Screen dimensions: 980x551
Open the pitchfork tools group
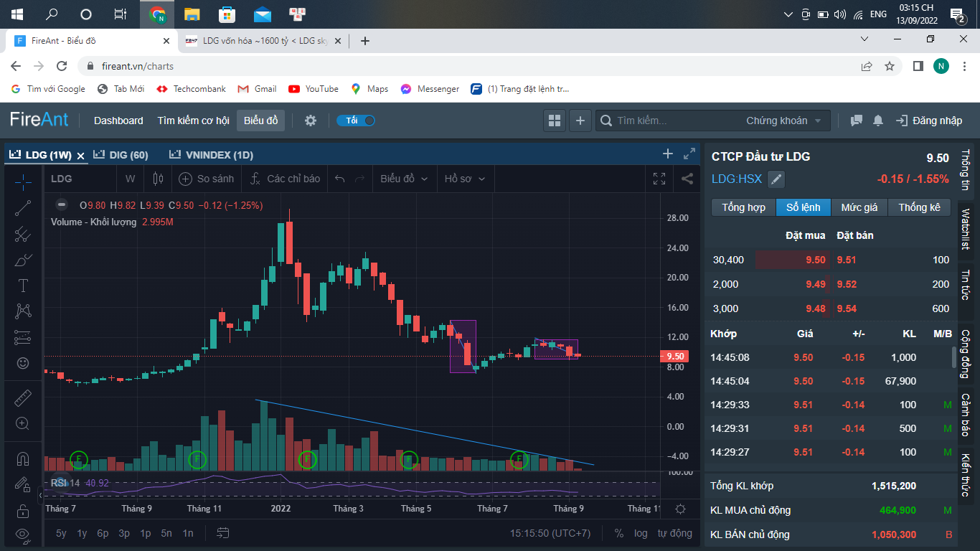coord(23,234)
